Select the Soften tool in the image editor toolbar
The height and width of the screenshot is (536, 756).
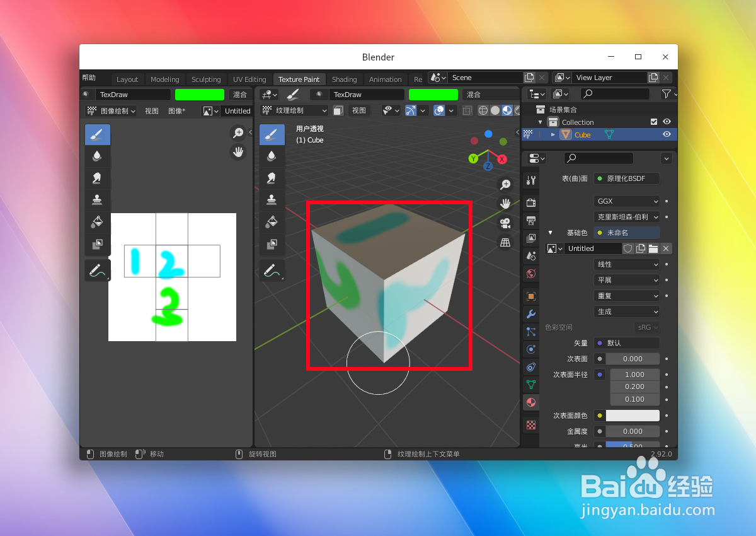click(x=98, y=157)
